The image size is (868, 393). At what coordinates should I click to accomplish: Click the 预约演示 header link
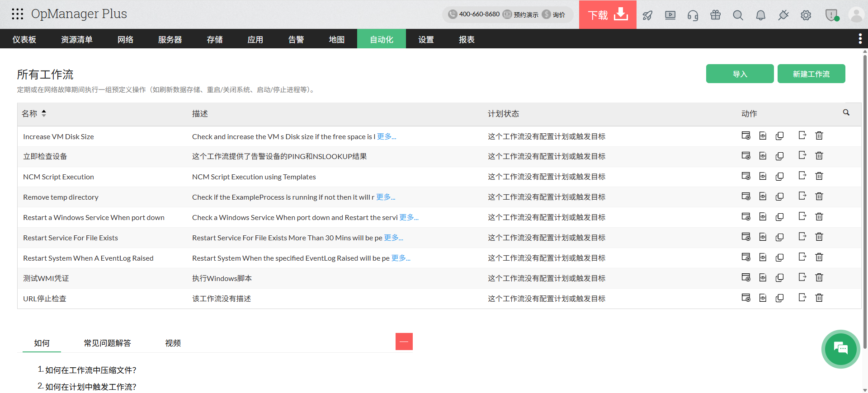(521, 14)
